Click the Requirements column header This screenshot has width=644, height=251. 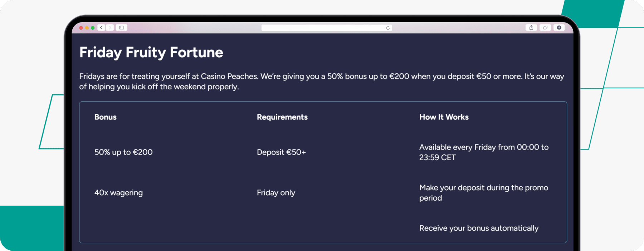pyautogui.click(x=282, y=117)
